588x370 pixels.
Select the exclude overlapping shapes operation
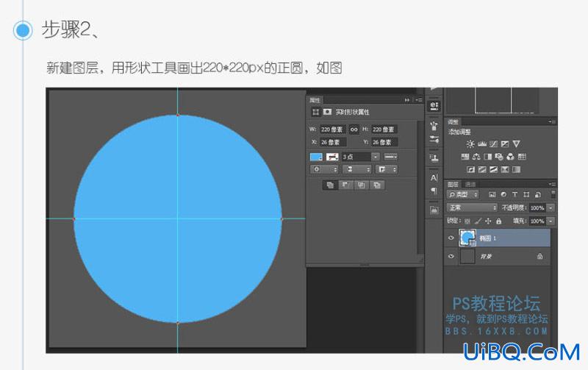[377, 185]
